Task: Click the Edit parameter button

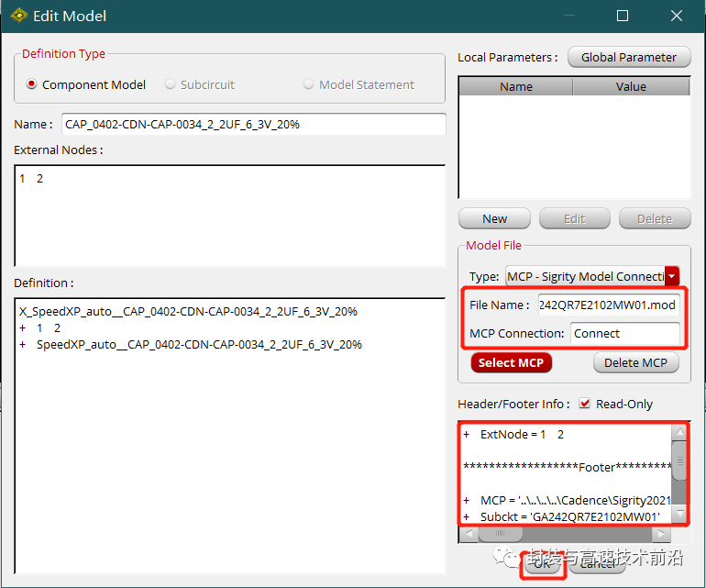Action: (575, 218)
